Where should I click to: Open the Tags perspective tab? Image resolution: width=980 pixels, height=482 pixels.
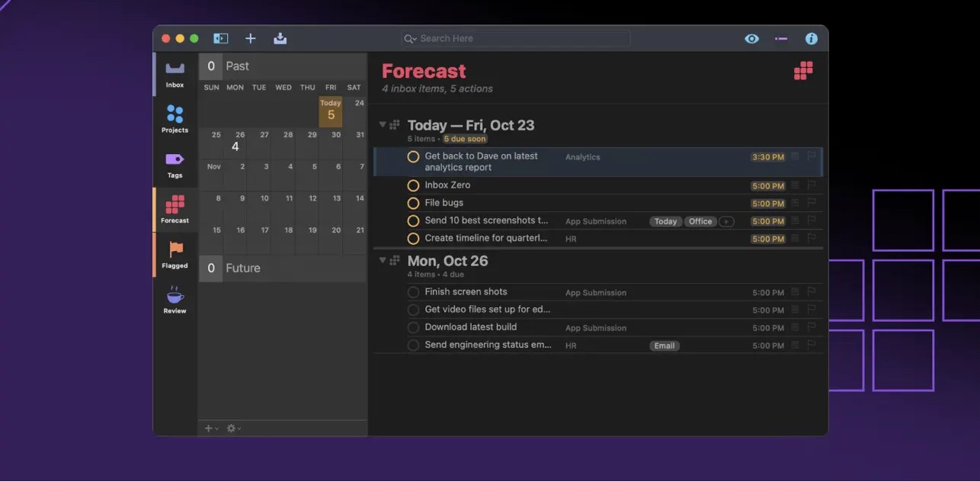(x=175, y=165)
